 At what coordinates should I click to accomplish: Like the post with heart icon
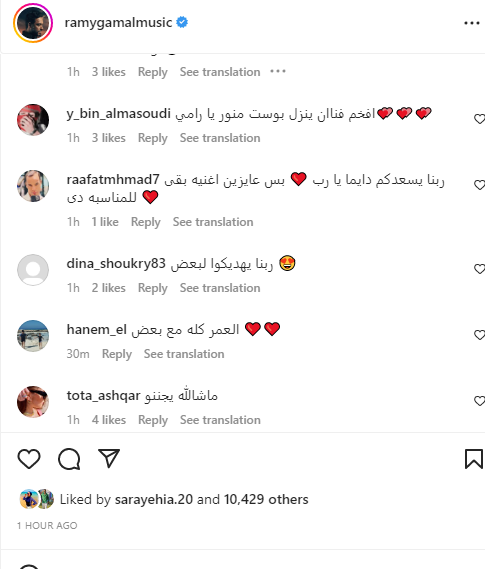(29, 459)
